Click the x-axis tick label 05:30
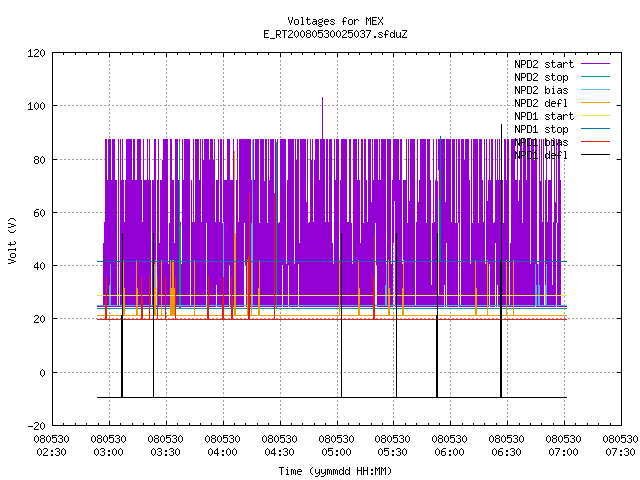Screen dimensions: 640x480 pyautogui.click(x=392, y=453)
